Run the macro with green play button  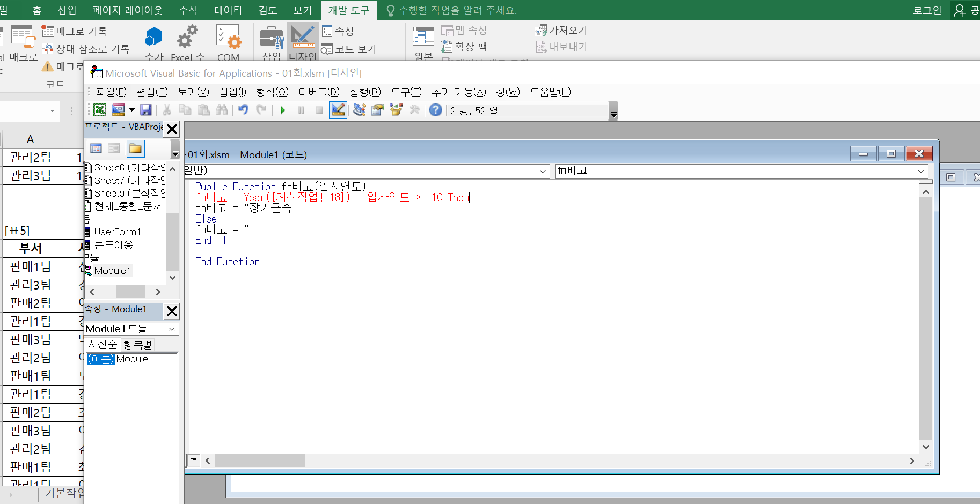283,110
